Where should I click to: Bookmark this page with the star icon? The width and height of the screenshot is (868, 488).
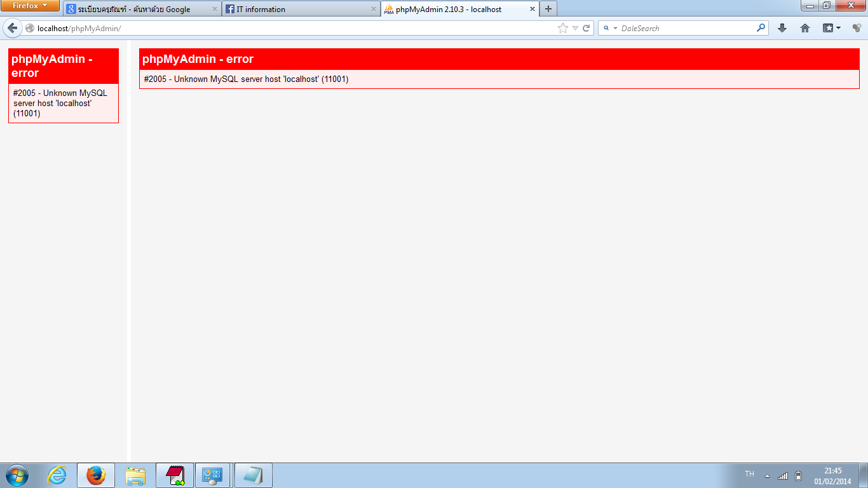pyautogui.click(x=563, y=28)
